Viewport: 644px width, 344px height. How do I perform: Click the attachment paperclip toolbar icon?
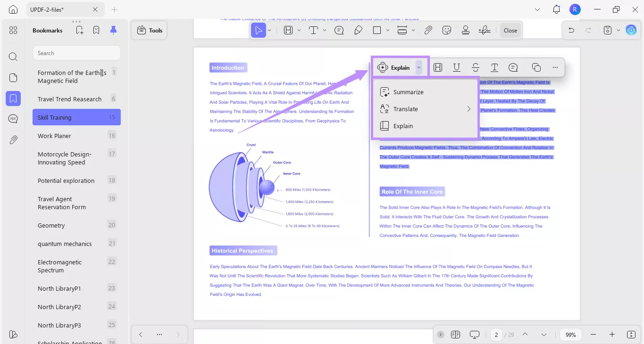coord(428,30)
